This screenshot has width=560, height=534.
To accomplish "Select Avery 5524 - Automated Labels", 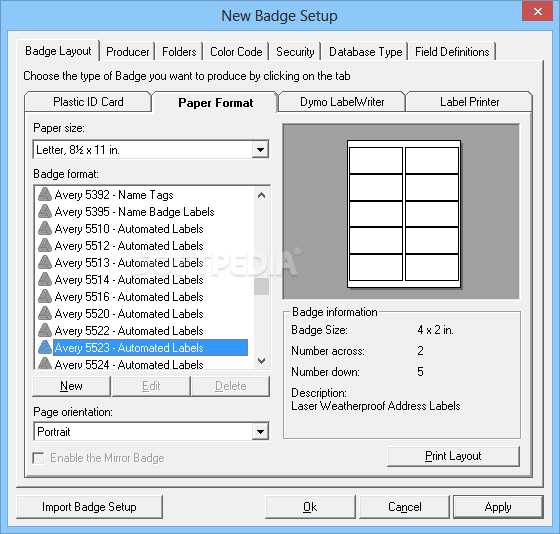I will pos(129,364).
